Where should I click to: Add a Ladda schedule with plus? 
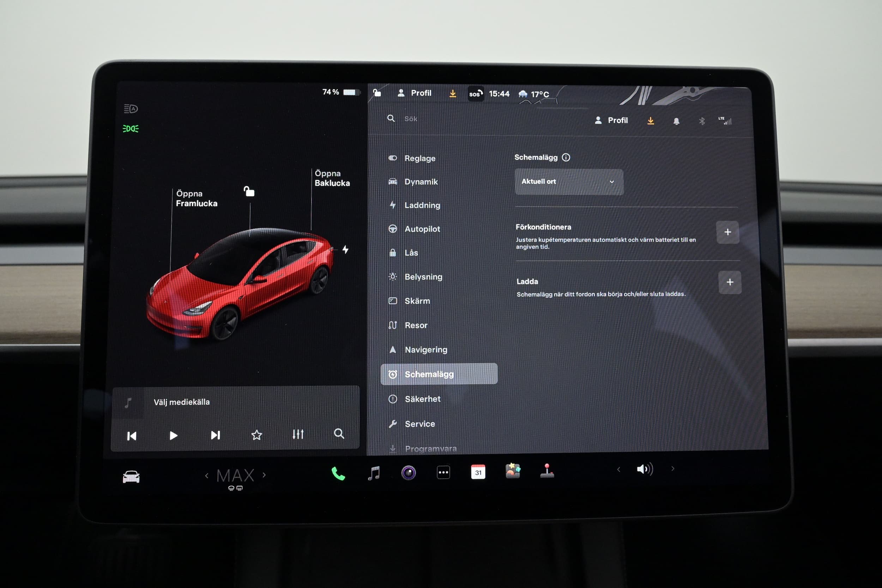(x=730, y=282)
